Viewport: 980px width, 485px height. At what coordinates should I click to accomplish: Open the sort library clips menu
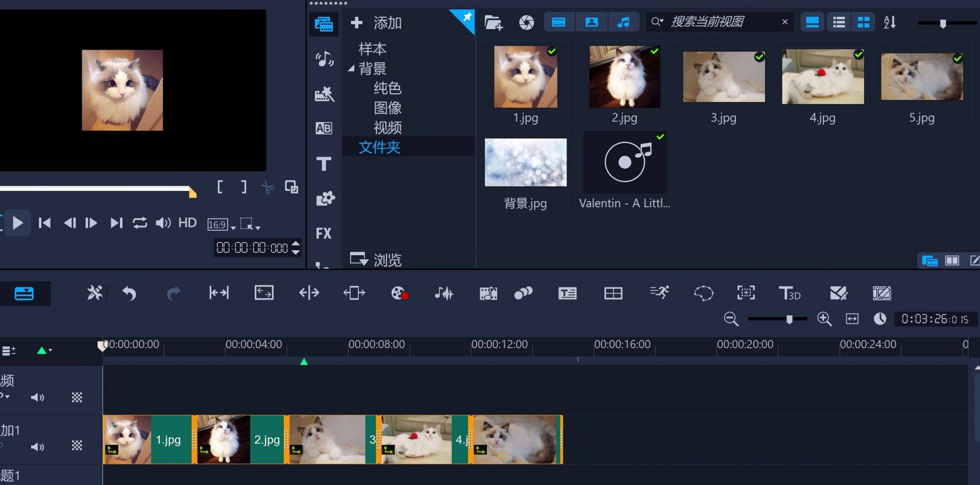click(x=890, y=22)
